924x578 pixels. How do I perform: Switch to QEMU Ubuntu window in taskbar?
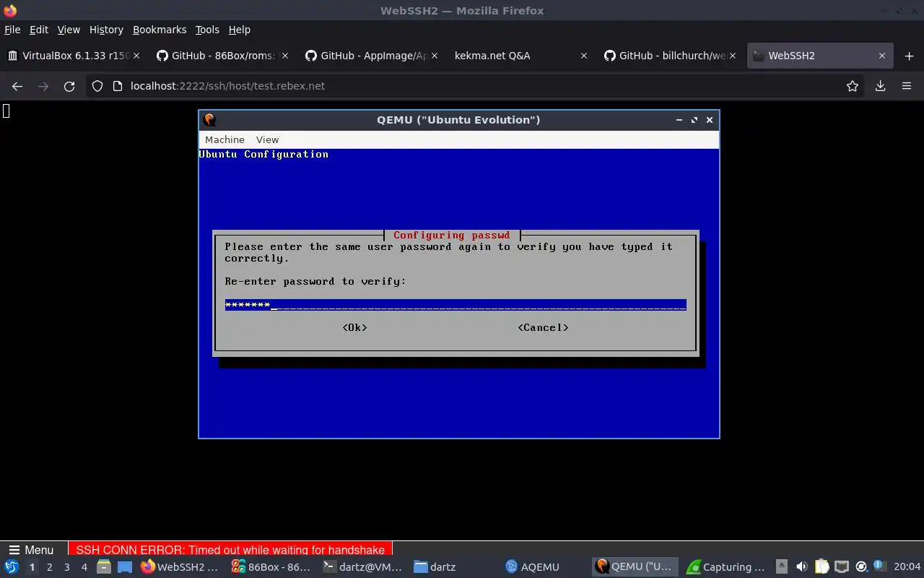click(x=636, y=567)
